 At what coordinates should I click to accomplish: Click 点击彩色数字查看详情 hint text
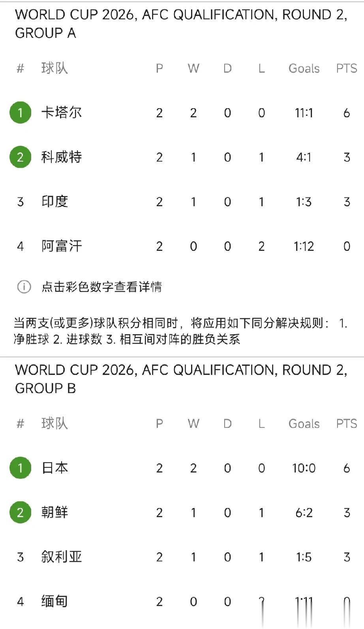coord(102,286)
